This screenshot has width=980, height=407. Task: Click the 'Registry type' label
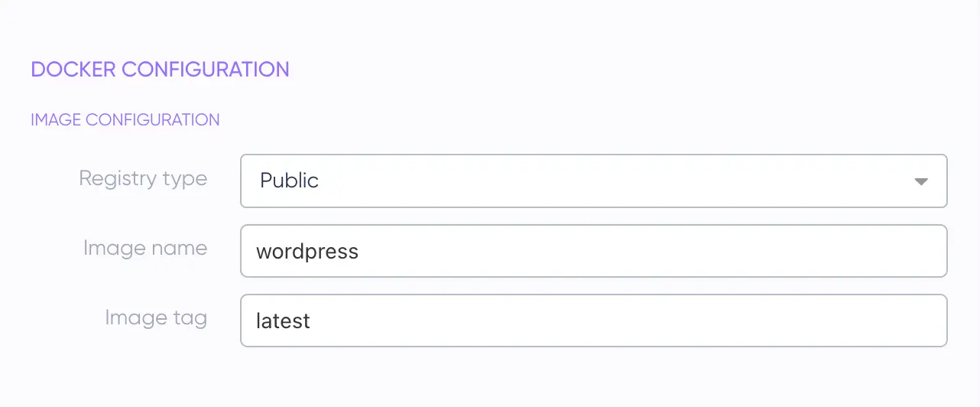tap(143, 179)
